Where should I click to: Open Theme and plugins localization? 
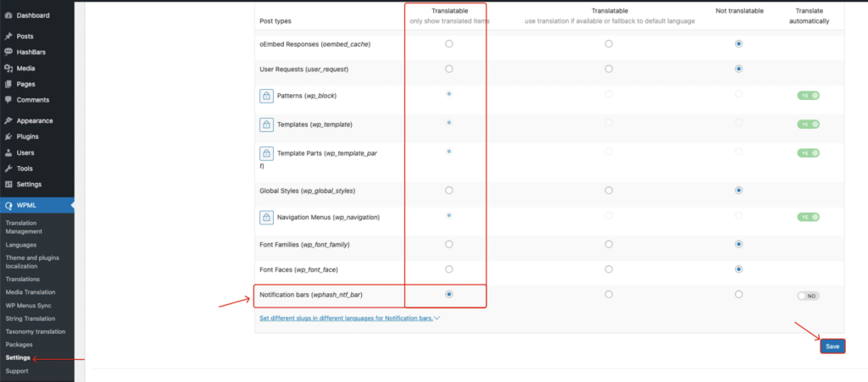[32, 262]
